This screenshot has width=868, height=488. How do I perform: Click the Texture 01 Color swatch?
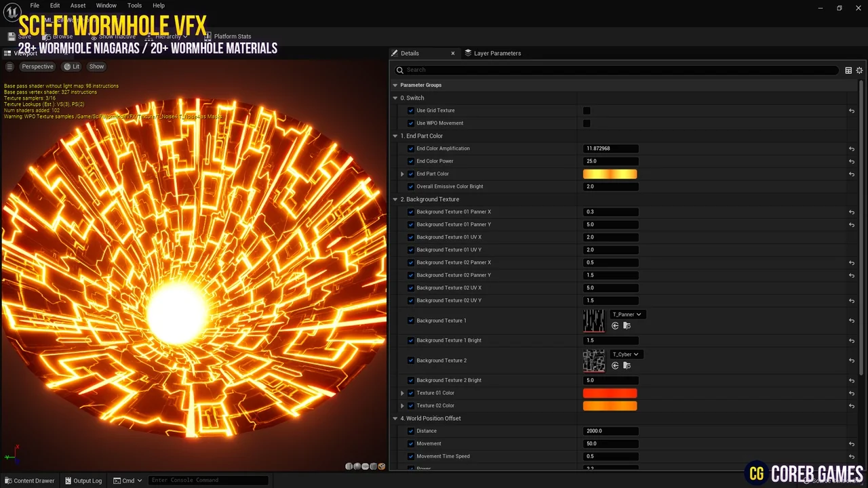coord(610,393)
